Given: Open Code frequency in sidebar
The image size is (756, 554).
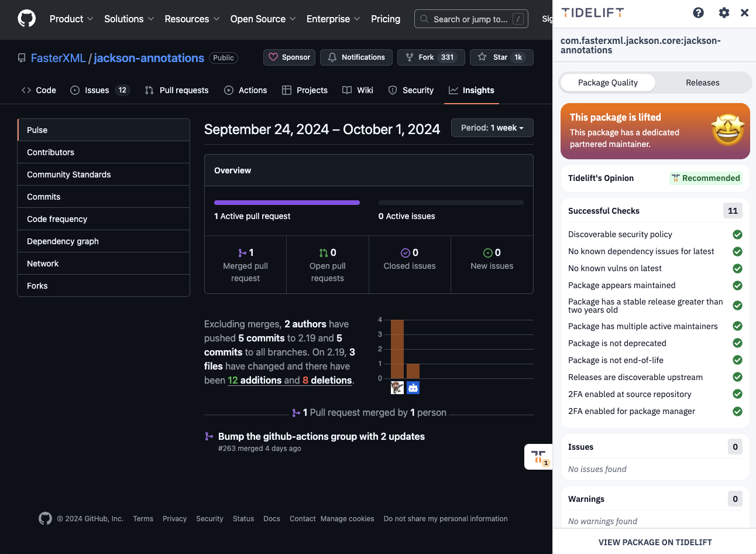Looking at the screenshot, I should coord(104,219).
